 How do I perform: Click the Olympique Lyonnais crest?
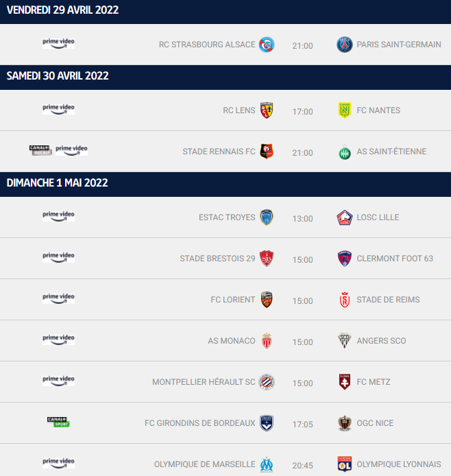point(345,464)
